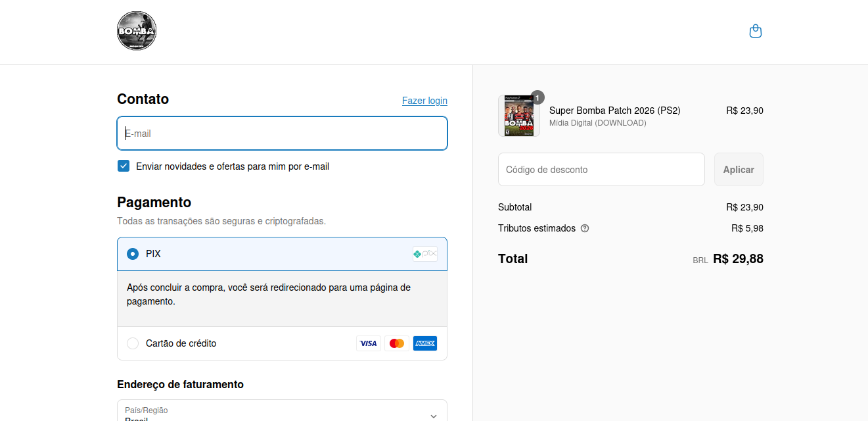Viewport: 868px width, 421px height.
Task: Click the Mastercard card icon
Action: pos(397,343)
